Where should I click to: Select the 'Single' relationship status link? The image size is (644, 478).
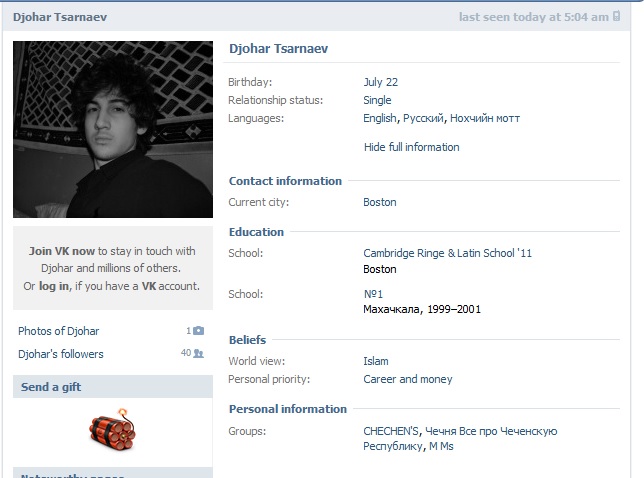tap(377, 100)
